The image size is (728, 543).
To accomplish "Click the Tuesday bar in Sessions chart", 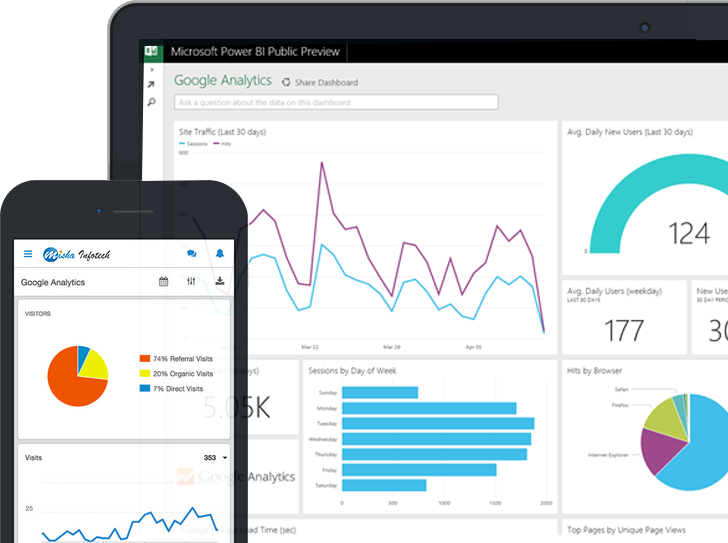I will pos(438,423).
